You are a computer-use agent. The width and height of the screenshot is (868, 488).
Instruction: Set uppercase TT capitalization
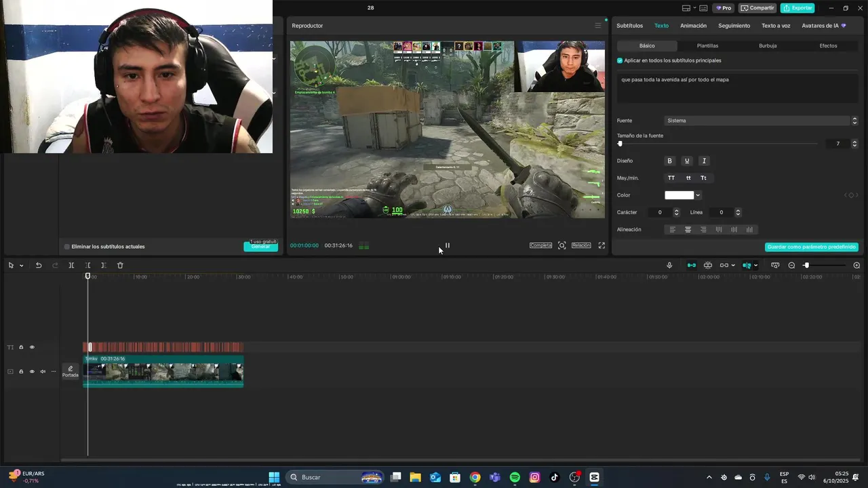[671, 178]
